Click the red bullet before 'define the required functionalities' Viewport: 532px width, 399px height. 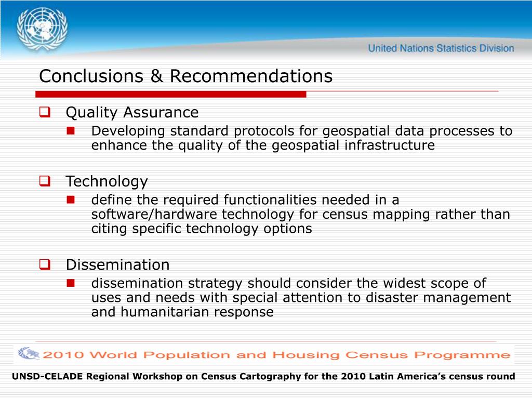pos(71,200)
